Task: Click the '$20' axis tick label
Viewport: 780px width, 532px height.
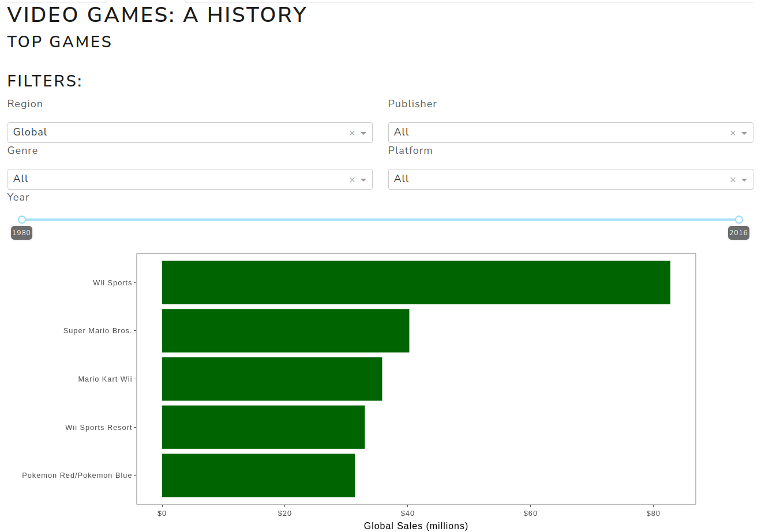Action: [x=284, y=514]
